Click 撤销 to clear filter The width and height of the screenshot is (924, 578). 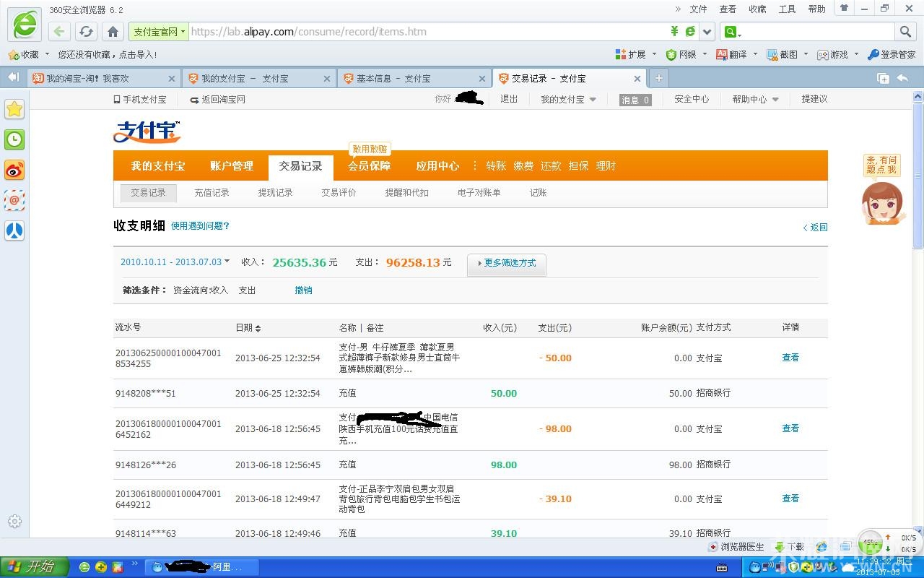(x=303, y=290)
